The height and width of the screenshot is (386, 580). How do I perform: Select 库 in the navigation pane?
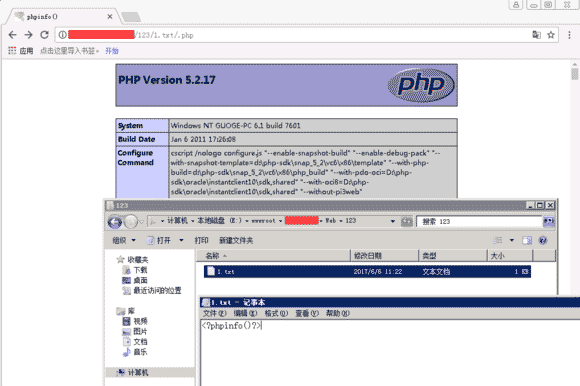tap(126, 311)
